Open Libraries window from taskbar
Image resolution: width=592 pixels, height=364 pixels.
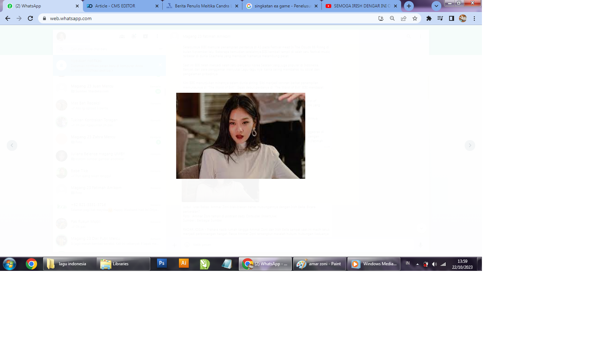coord(123,264)
